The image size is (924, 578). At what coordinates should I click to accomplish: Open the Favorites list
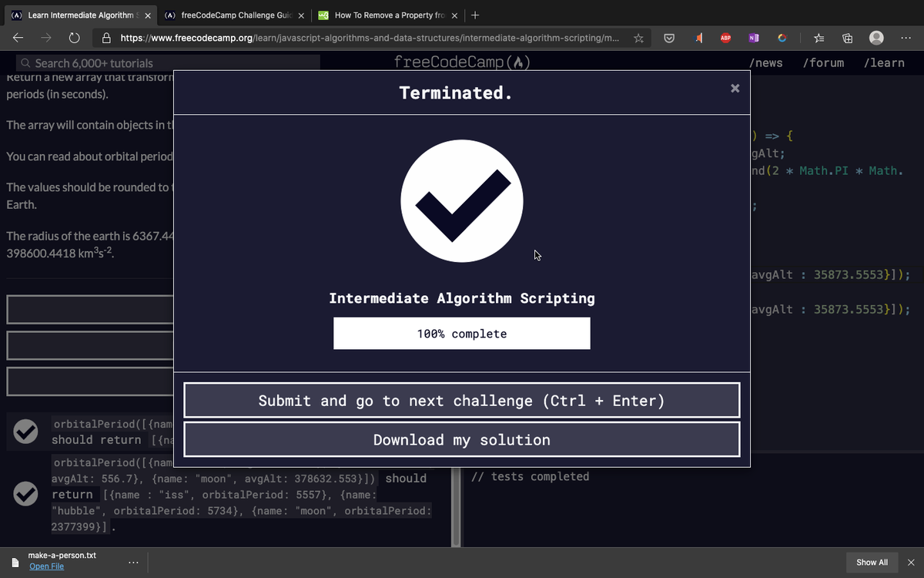coord(819,38)
